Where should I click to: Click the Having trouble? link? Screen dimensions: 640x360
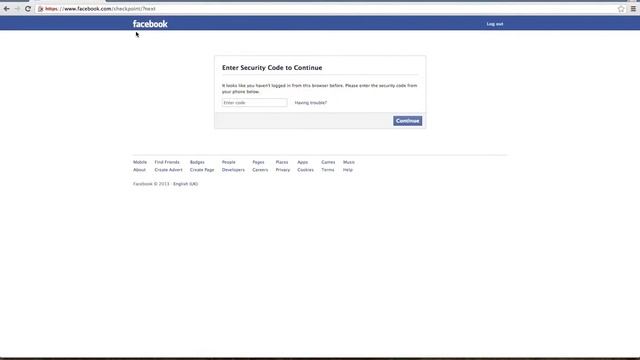tap(311, 103)
